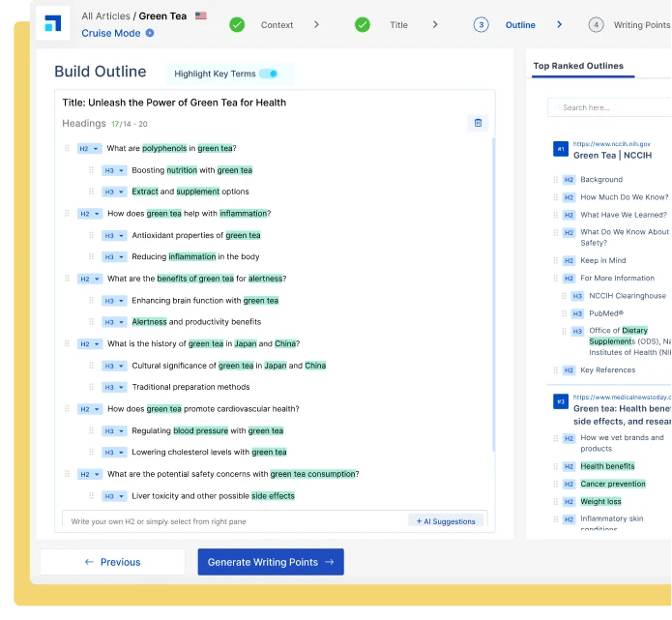Viewport: 672px width, 620px height.
Task: Click drag handle beside 'Background' outline item
Action: (555, 180)
